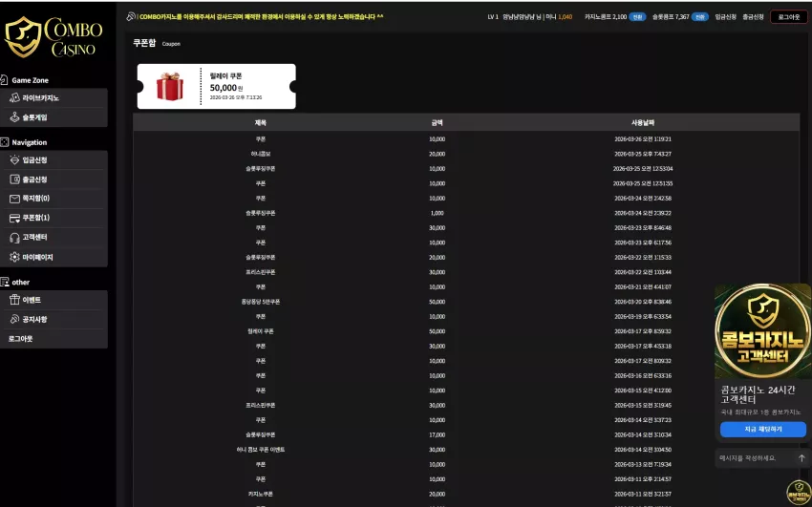Open the 라이브카지노 live casino icon
Screen dimensions: 812x507
14,97
